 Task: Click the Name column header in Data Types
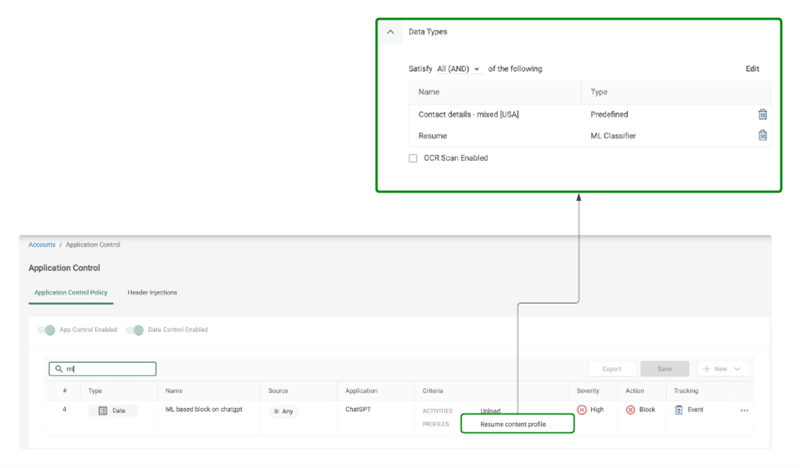(x=429, y=92)
